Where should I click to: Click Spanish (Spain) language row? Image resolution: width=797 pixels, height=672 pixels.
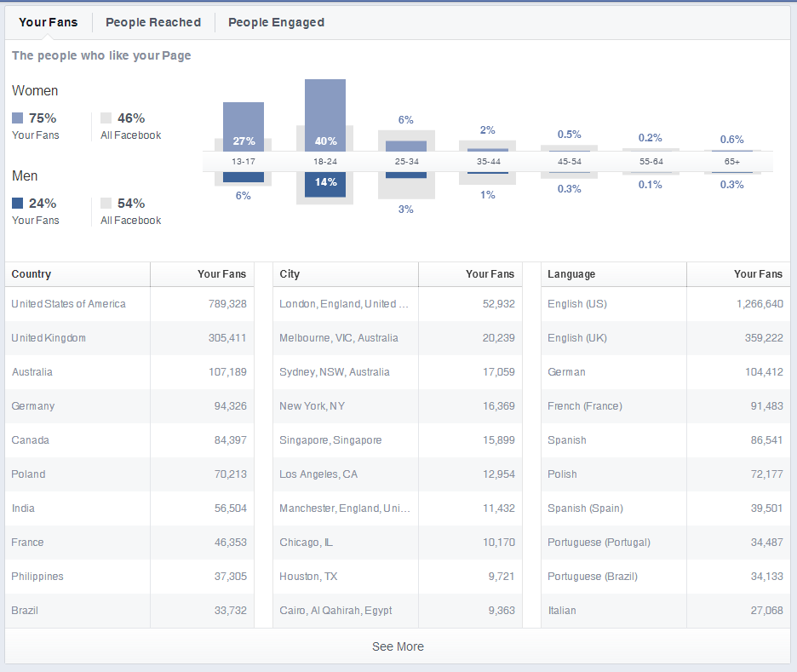[666, 508]
